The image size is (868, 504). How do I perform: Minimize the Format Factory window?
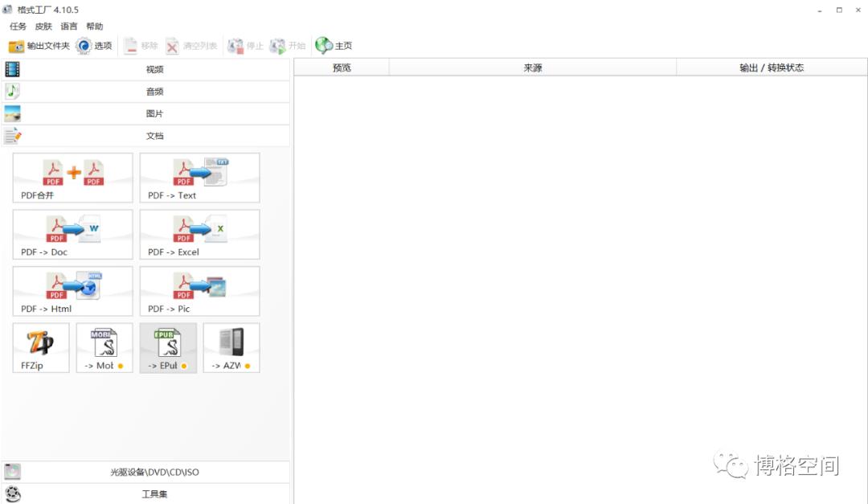819,10
